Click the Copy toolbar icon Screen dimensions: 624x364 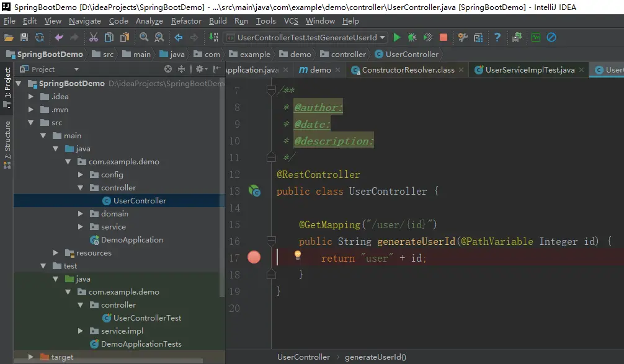tap(109, 37)
